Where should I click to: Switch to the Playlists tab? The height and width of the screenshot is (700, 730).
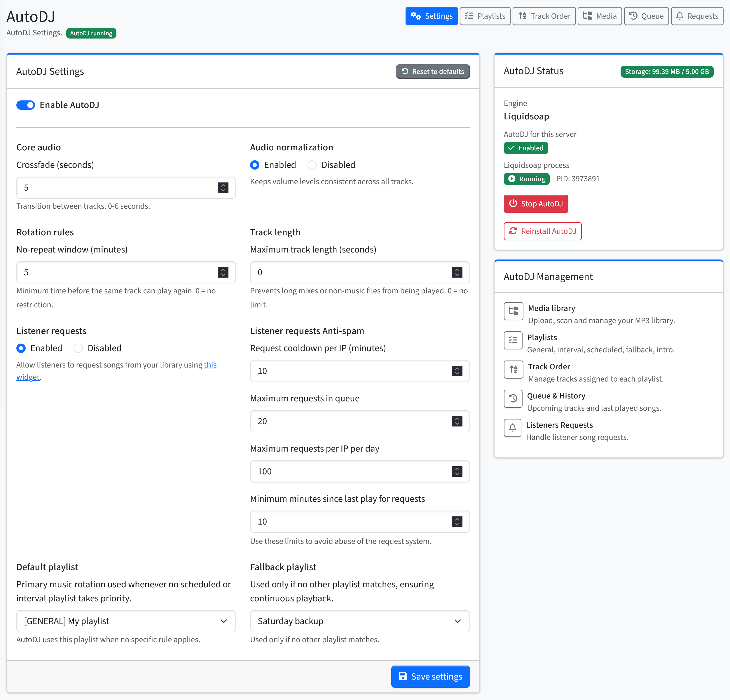tap(485, 16)
